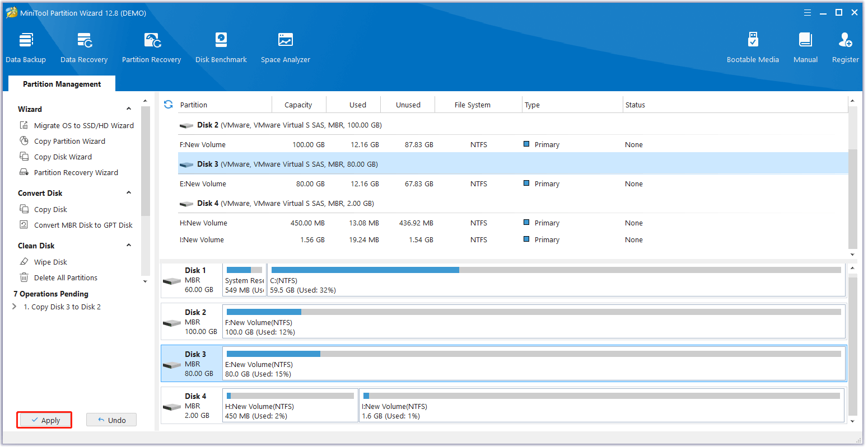The image size is (868, 447).
Task: Click the Apply button
Action: [x=45, y=420]
